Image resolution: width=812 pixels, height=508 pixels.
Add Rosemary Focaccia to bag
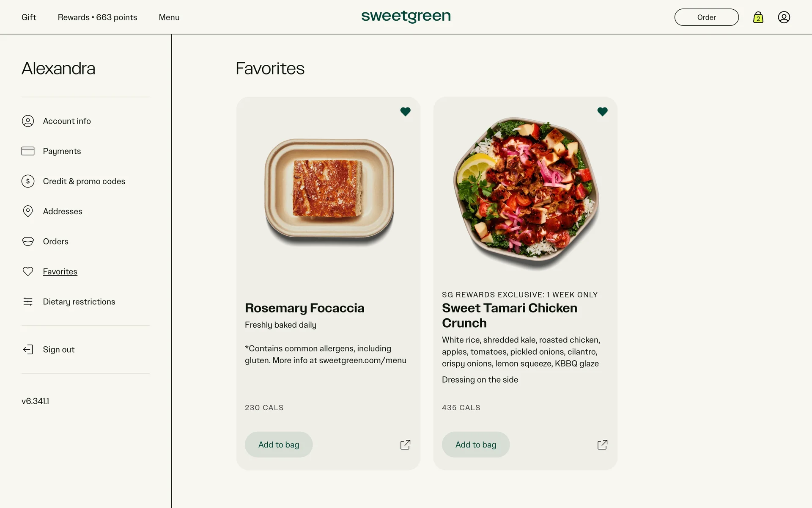tap(279, 444)
